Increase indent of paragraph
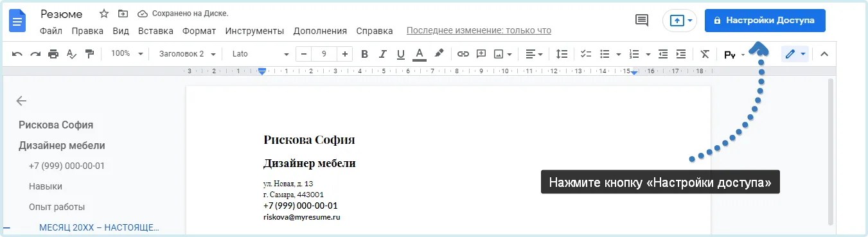Screen dimensions: 868x237 681,54
